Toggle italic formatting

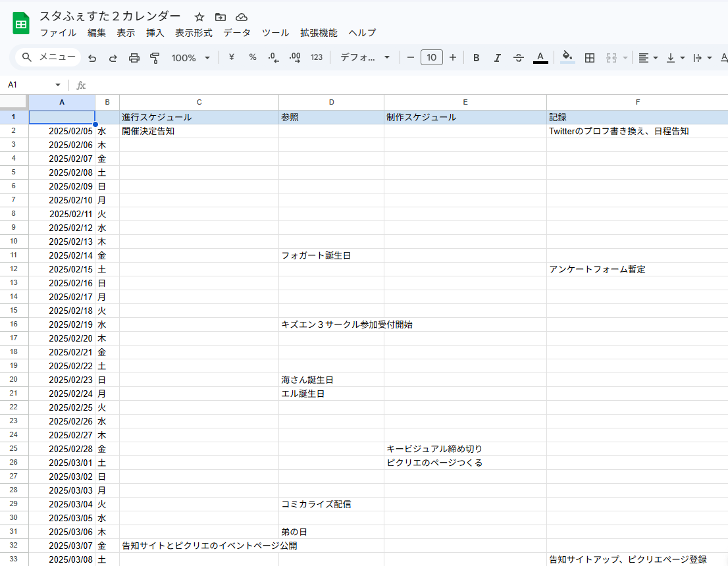[497, 57]
